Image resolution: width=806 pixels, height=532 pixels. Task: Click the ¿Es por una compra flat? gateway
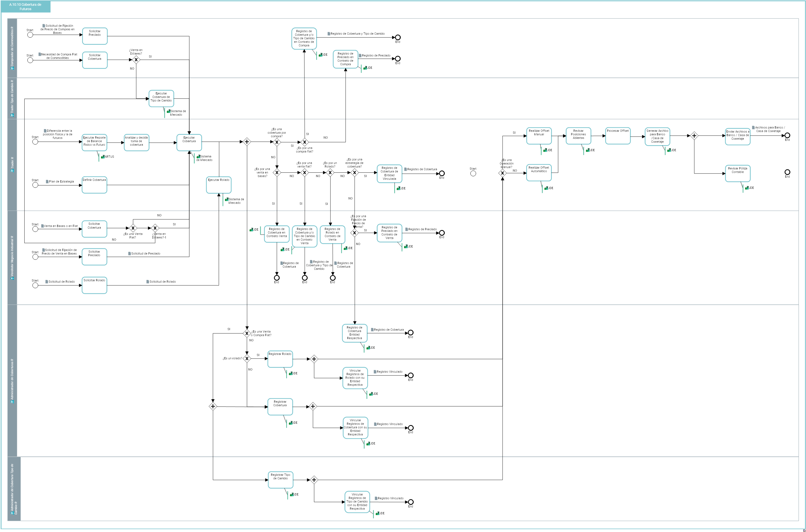pos(304,142)
